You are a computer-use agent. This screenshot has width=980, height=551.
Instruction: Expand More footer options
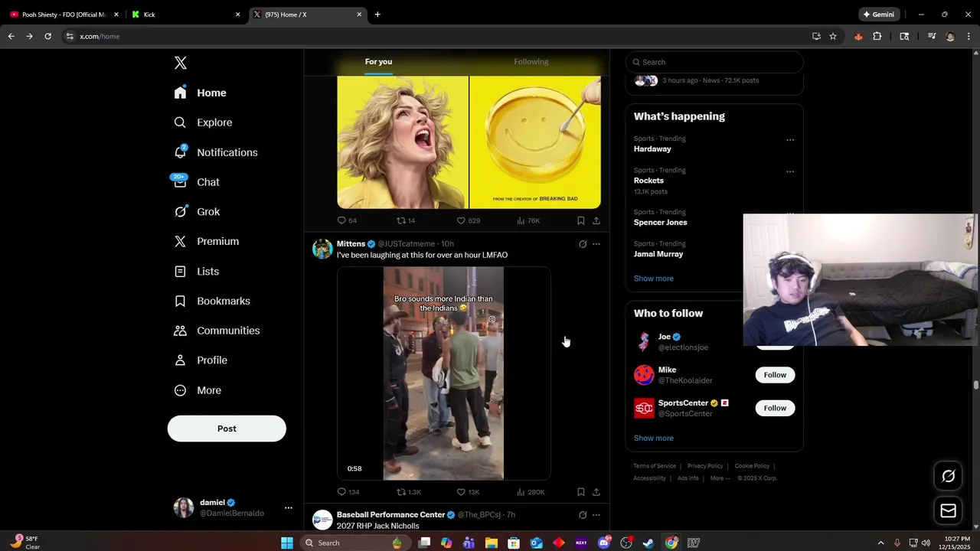pyautogui.click(x=720, y=478)
